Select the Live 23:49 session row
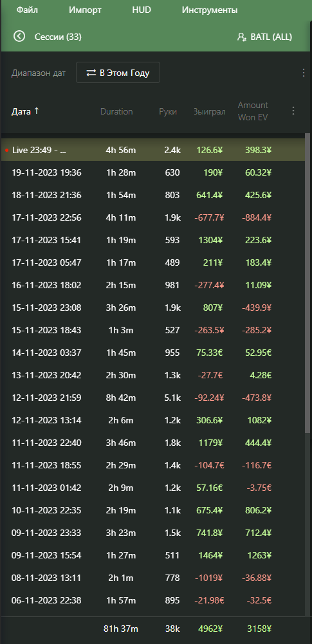 [x=152, y=150]
